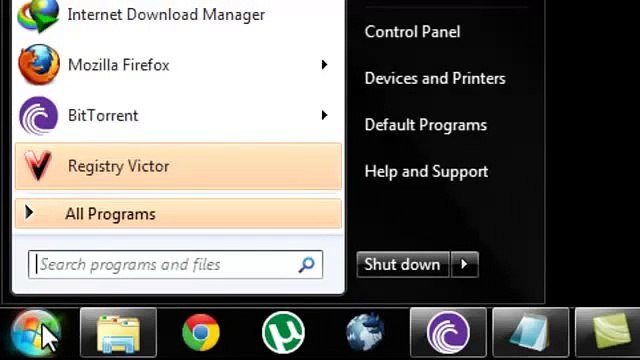640x360 pixels.
Task: Open the notepad app on the taskbar
Action: 531,333
